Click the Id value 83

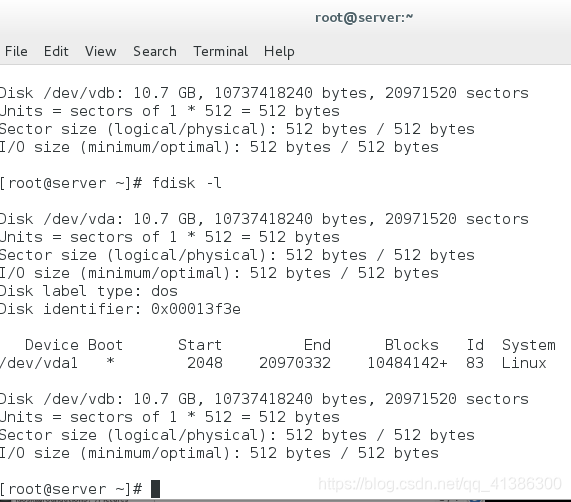click(475, 363)
